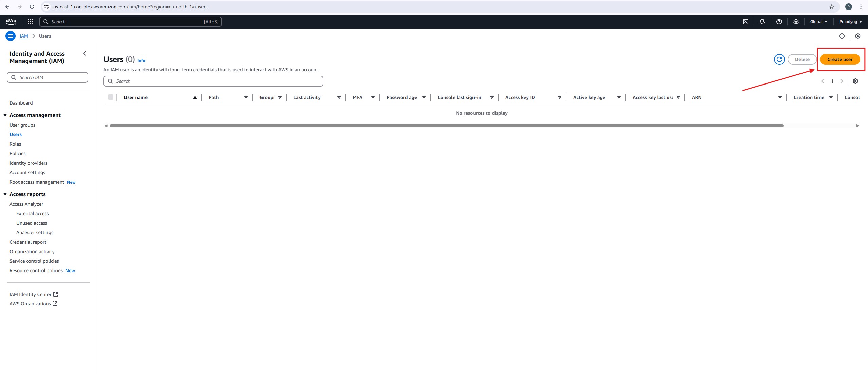Go to Policies in the sidebar

(x=18, y=153)
